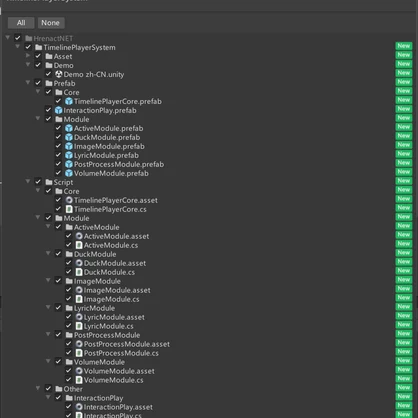
Task: Toggle the Script folder checkbox
Action: point(38,182)
